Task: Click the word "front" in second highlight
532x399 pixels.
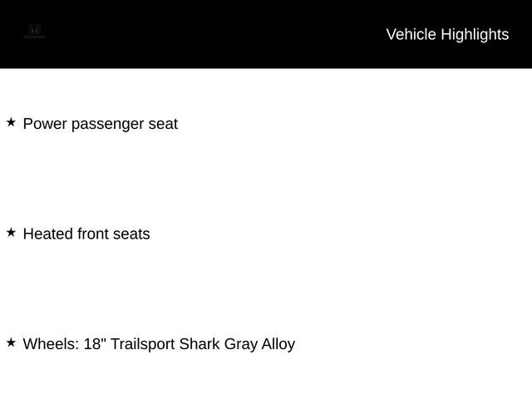Action: [x=92, y=234]
